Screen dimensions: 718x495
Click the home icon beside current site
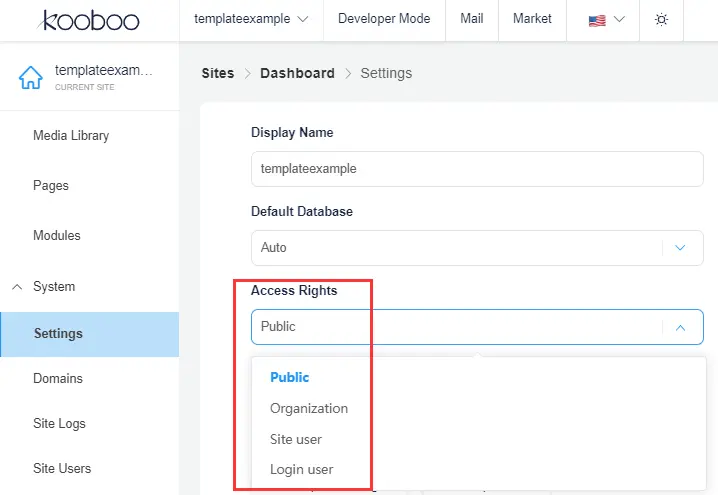click(31, 76)
